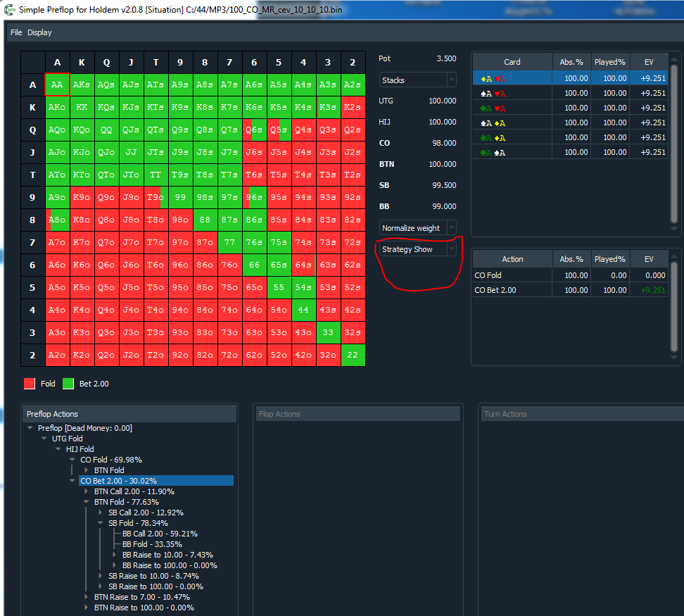This screenshot has width=684, height=616.
Task: Click the green Bet 2.00 legend swatch
Action: (x=68, y=384)
